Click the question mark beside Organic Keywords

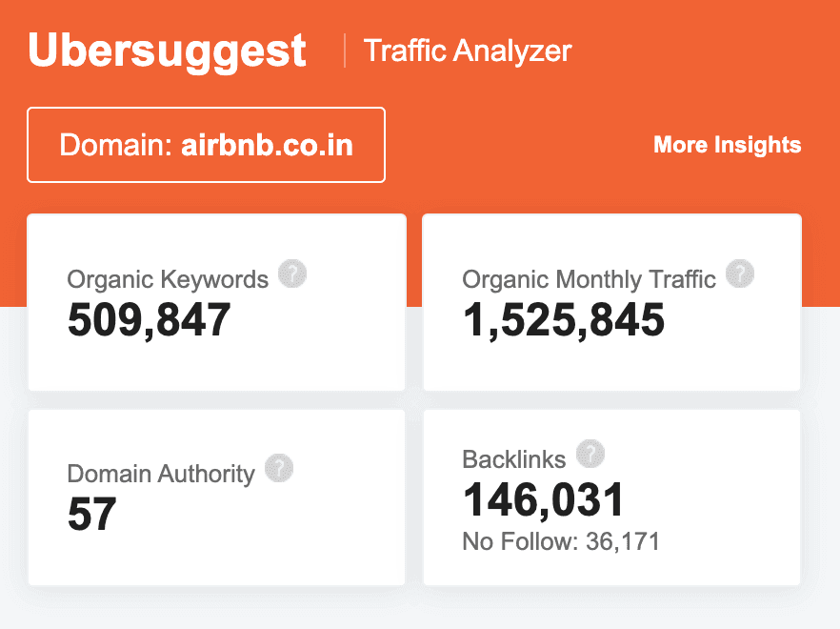pyautogui.click(x=293, y=274)
